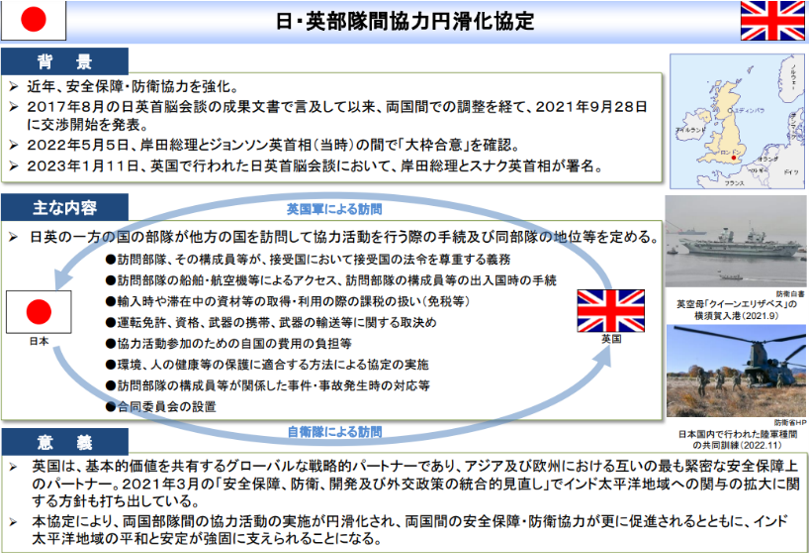
Task: Click the caption 英空母「クイーンエリザベス」の横須賀入港
Action: (736, 310)
